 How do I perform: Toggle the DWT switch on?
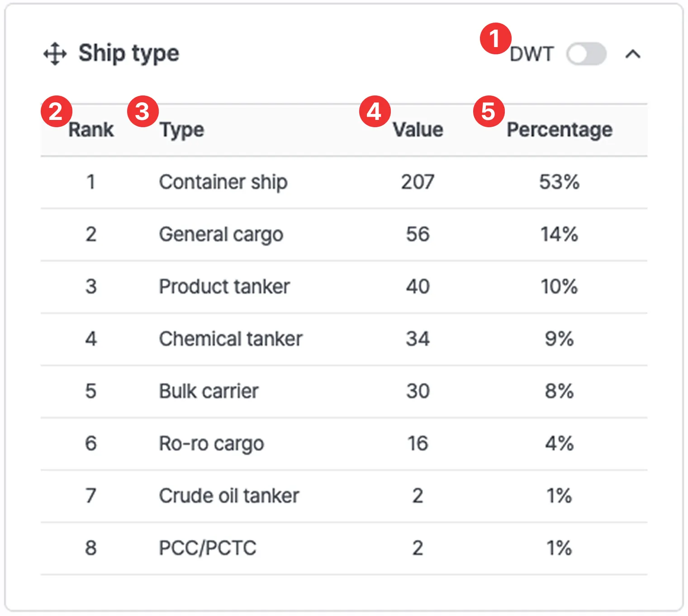click(586, 54)
